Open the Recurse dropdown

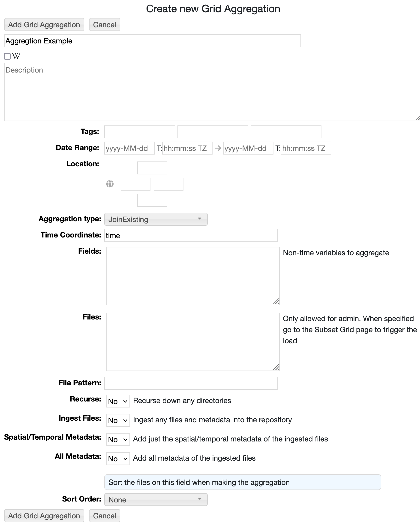pos(118,401)
